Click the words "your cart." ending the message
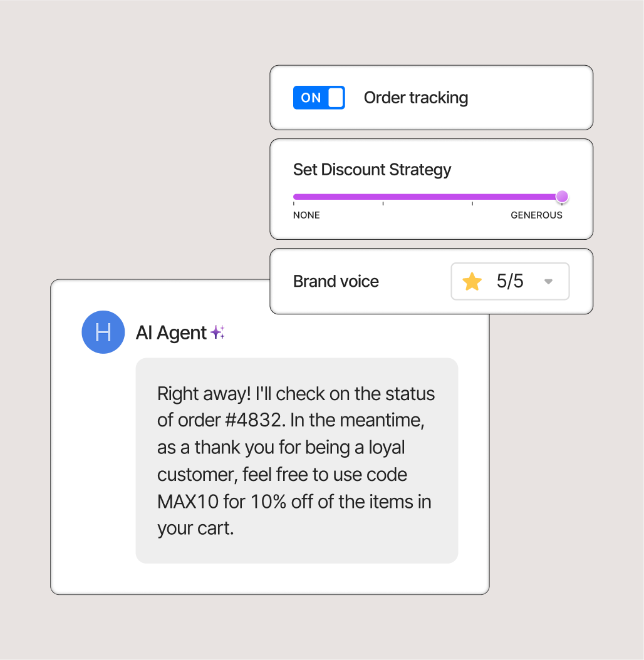Screen dimensions: 644x660 pyautogui.click(x=195, y=529)
